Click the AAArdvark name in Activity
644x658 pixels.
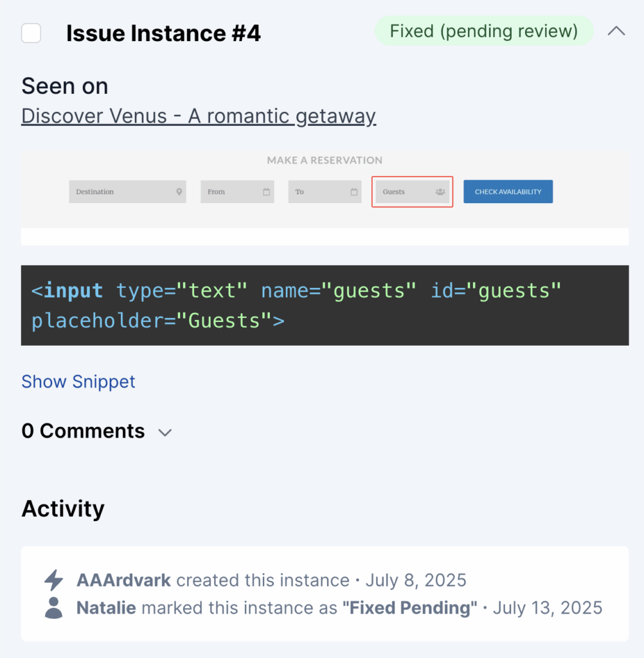(123, 580)
